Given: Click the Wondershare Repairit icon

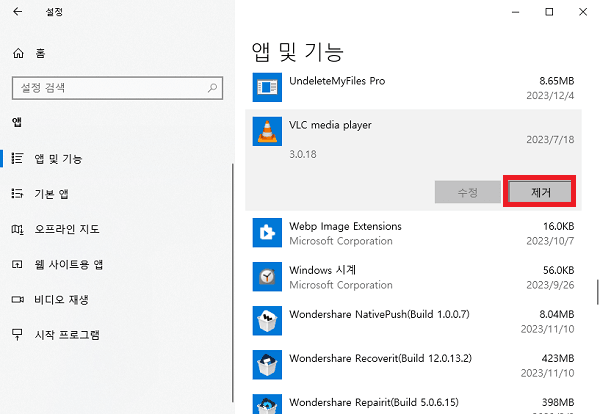Looking at the screenshot, I should point(267,404).
